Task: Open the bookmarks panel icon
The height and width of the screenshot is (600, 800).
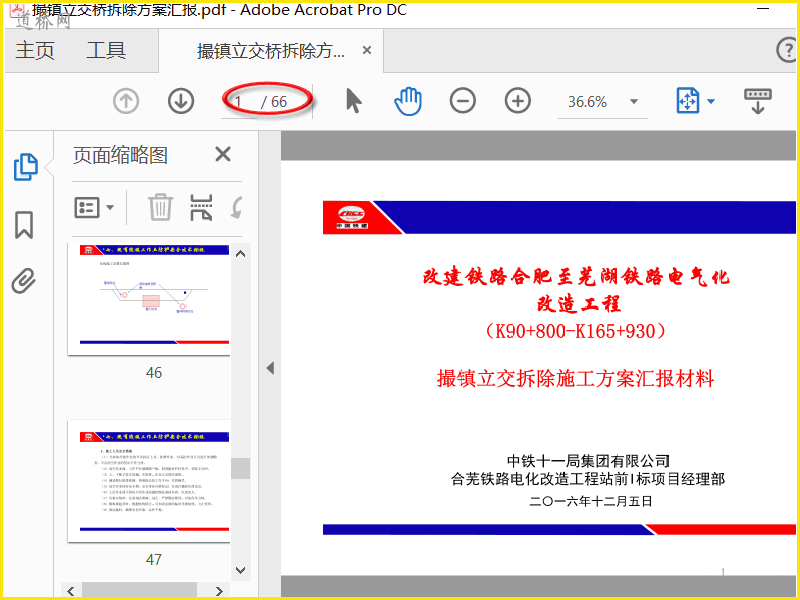Action: coord(24,224)
